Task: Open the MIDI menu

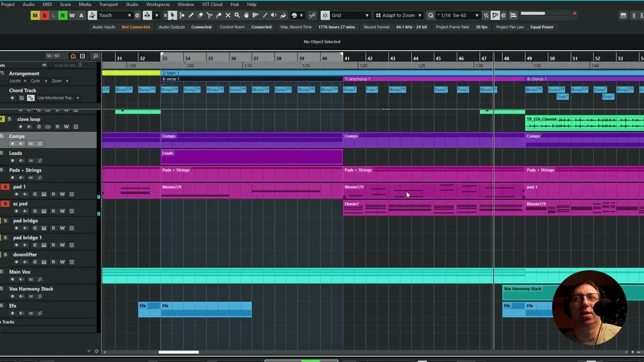Action: tap(47, 4)
